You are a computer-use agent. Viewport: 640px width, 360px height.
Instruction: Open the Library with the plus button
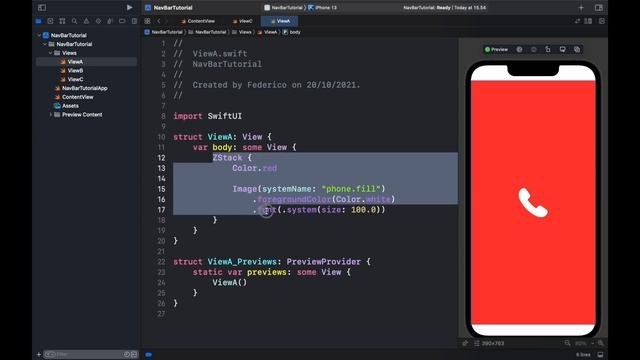pyautogui.click(x=581, y=7)
